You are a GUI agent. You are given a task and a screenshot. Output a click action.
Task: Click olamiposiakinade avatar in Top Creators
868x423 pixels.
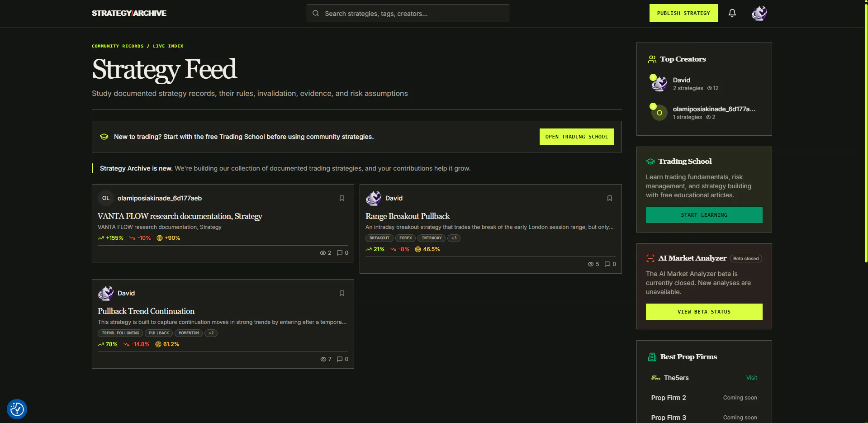659,113
